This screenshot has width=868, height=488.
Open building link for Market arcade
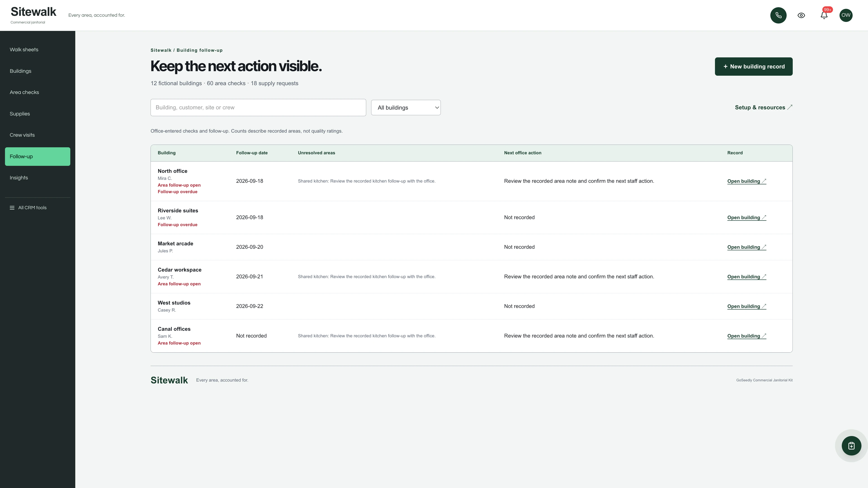pyautogui.click(x=747, y=247)
